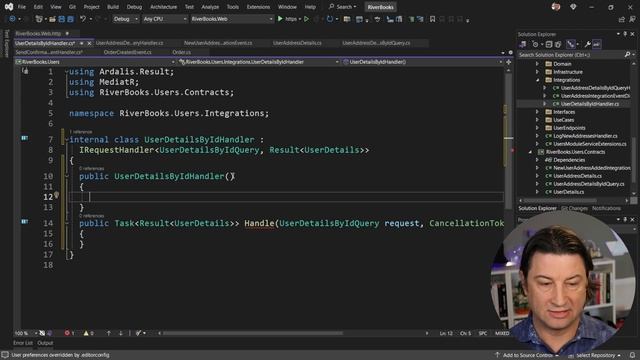This screenshot has width=640, height=360.
Task: Navigate to previous issue up arrow
Action: pos(109,333)
